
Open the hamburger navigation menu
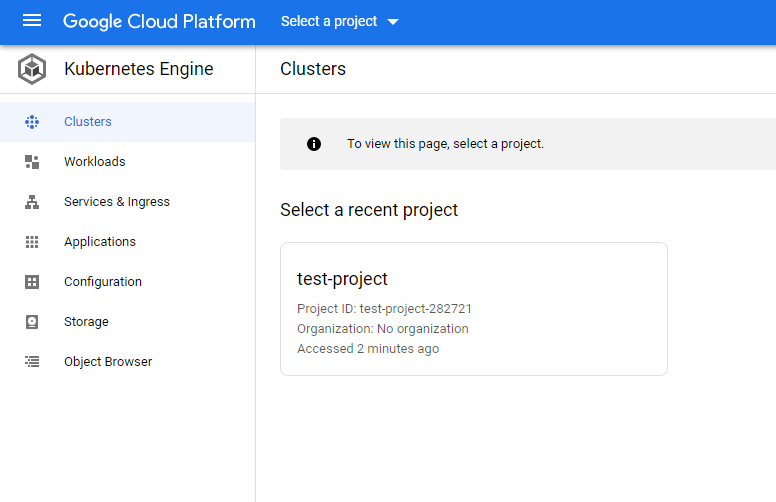point(32,21)
